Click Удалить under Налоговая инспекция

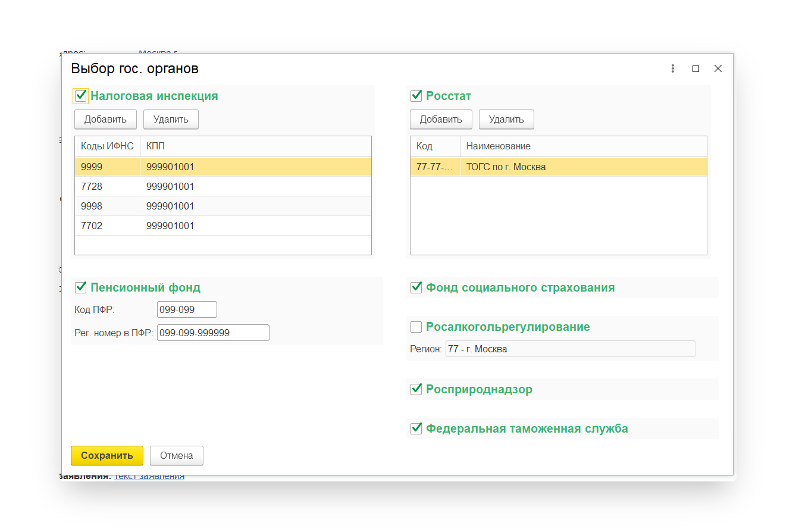tap(171, 119)
